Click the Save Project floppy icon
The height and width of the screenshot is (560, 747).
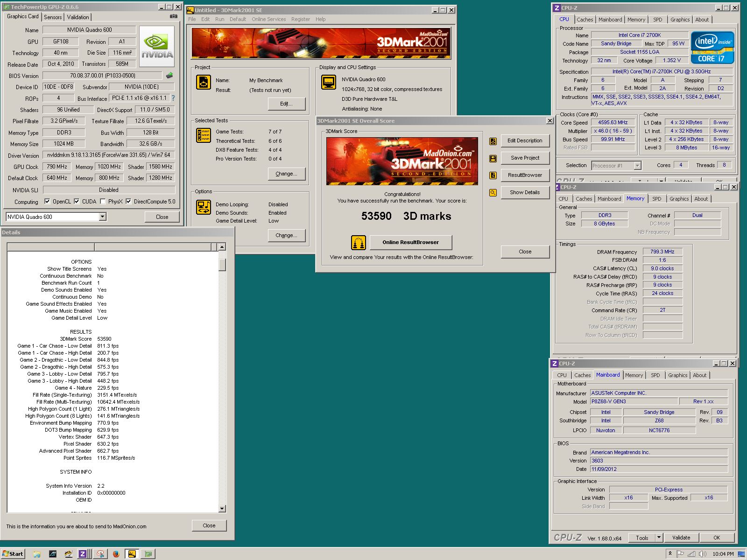click(493, 159)
